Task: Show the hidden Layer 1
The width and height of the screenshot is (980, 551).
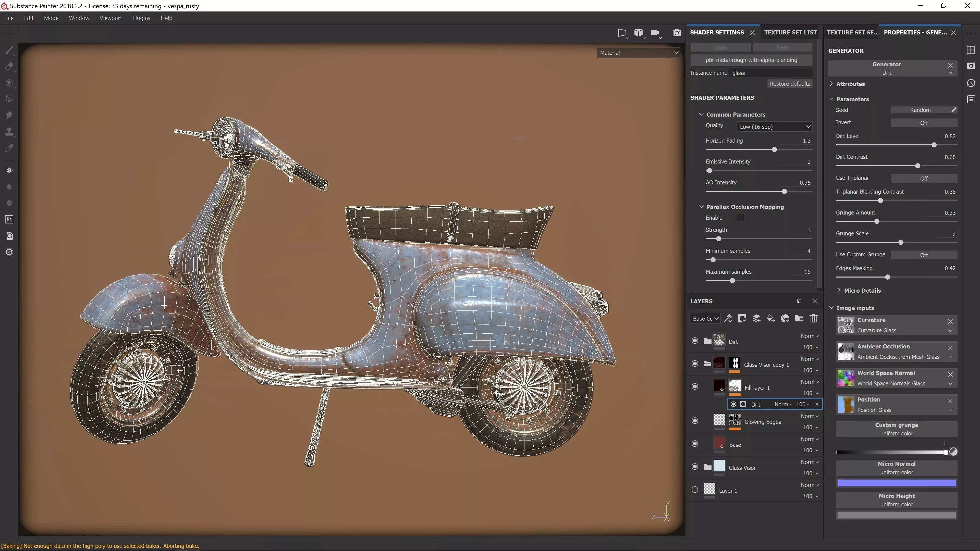Action: 695,490
